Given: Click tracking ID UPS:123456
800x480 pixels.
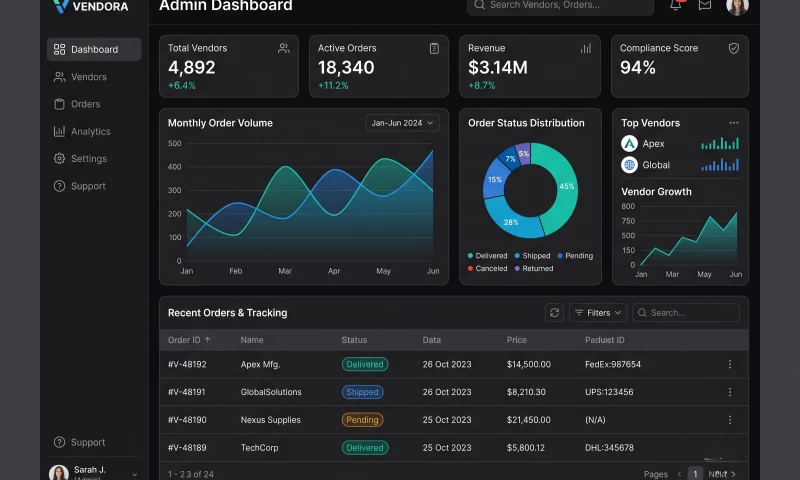Looking at the screenshot, I should tap(609, 392).
